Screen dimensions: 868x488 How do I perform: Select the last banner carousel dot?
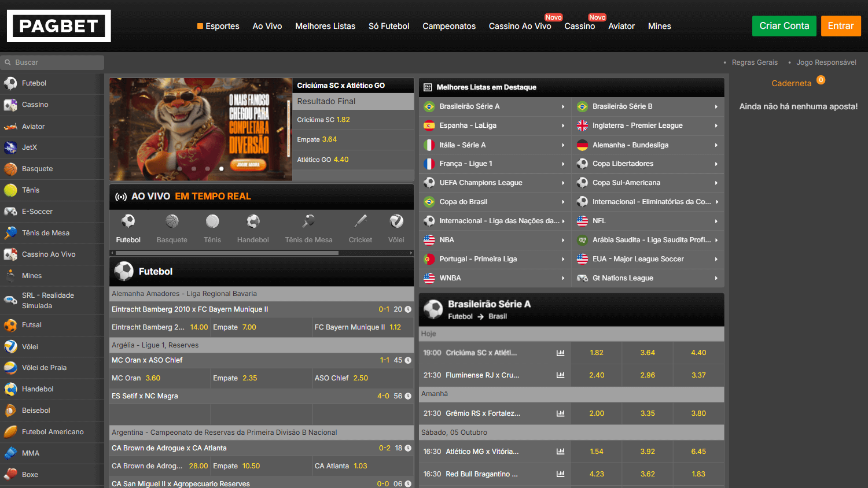click(x=221, y=169)
